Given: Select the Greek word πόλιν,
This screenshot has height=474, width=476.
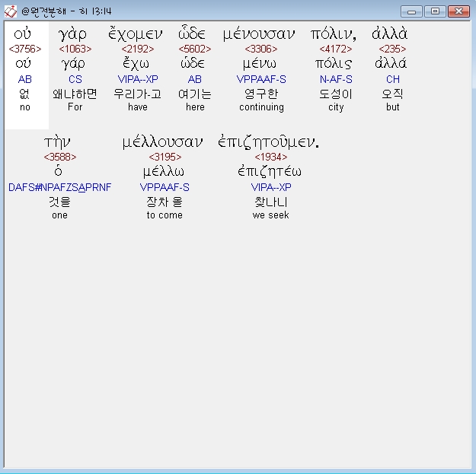Looking at the screenshot, I should tap(334, 34).
